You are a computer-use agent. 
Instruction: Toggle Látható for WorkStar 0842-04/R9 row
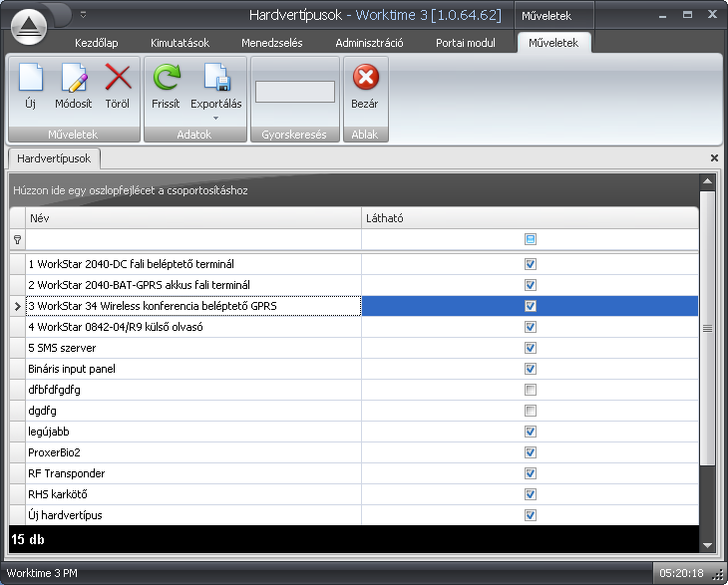(531, 327)
